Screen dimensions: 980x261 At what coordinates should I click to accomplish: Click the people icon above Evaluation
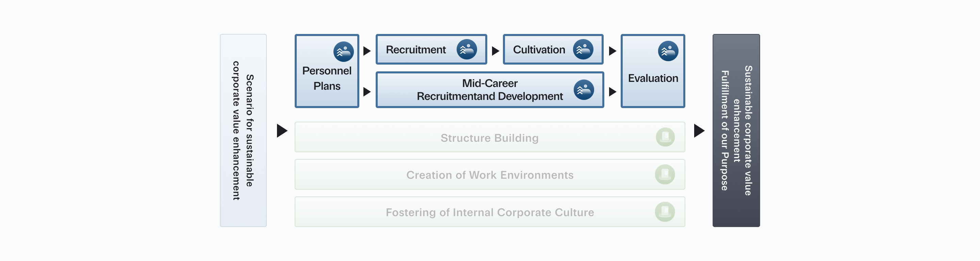[x=668, y=51]
